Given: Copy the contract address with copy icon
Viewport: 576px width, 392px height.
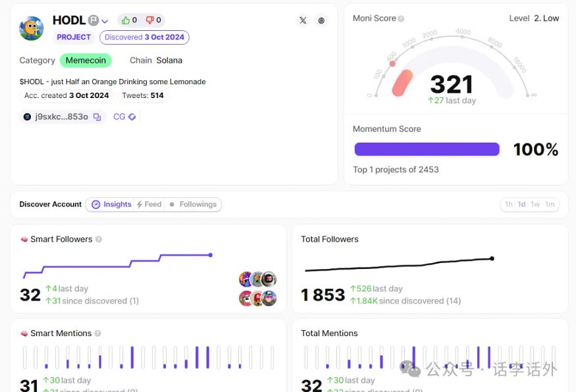Looking at the screenshot, I should 97,116.
